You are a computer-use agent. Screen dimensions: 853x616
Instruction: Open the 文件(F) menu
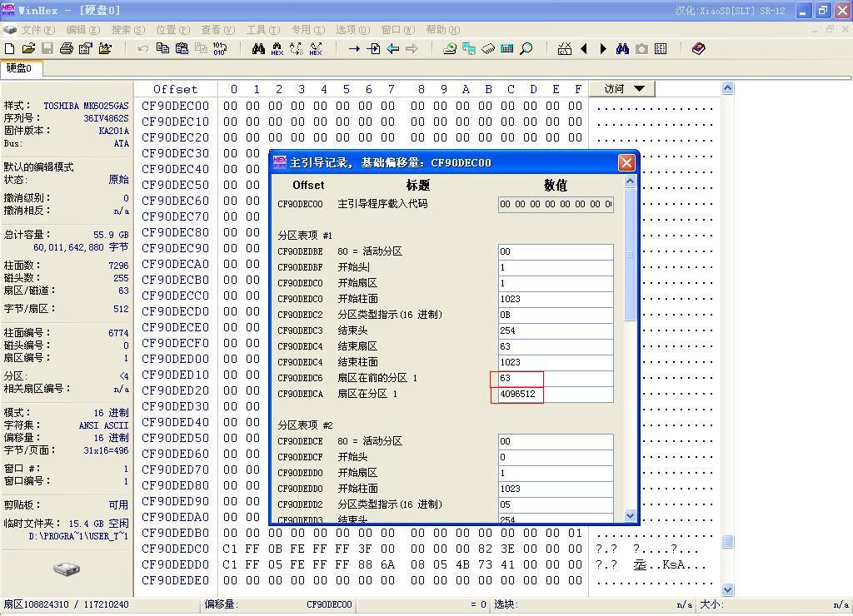point(38,30)
